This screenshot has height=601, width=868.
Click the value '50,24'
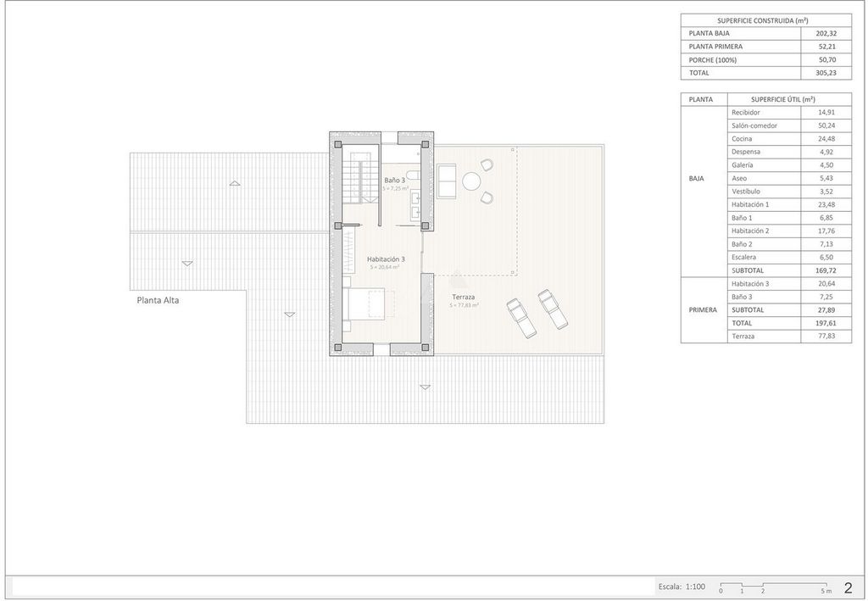coord(826,125)
